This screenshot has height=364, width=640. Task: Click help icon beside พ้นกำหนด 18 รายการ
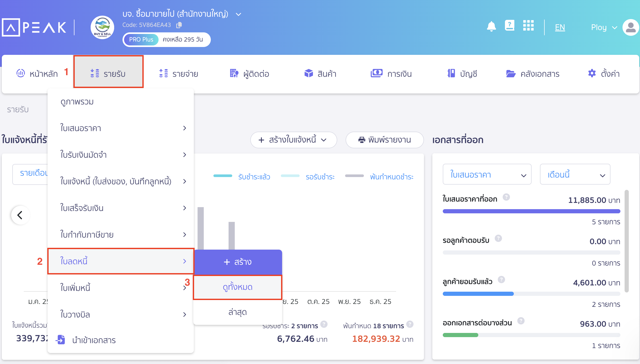coord(410,324)
